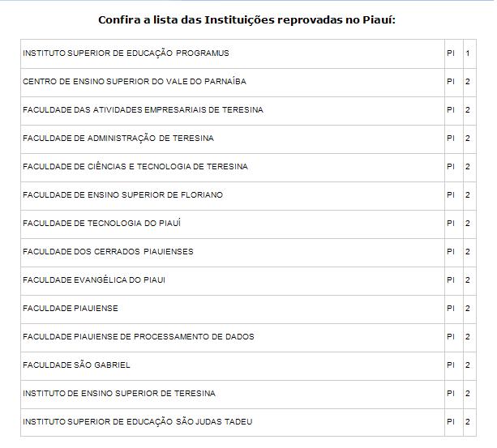
Task: Click the PI cell for Faculdade Piauiense
Action: pyautogui.click(x=451, y=309)
